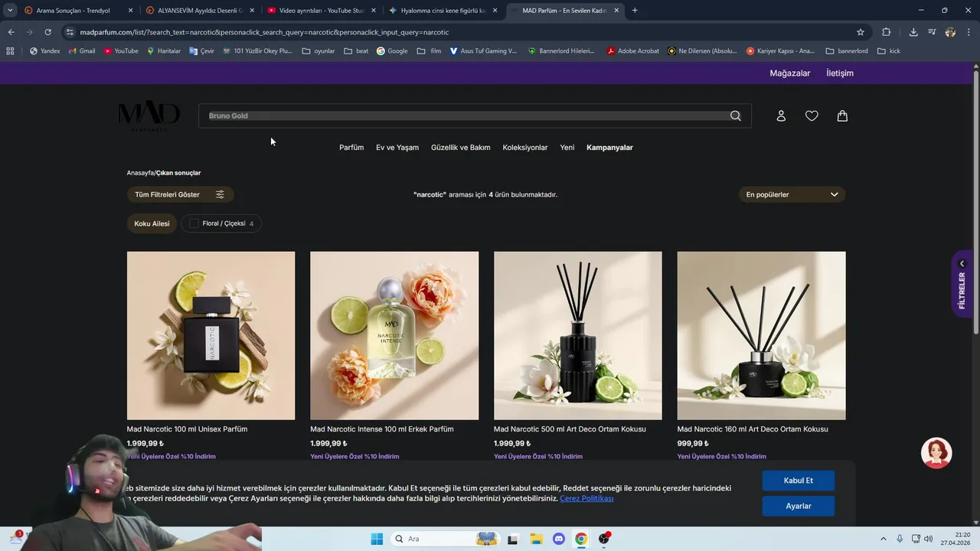Viewport: 980px width, 551px height.
Task: Open Narcotic 500 ml Art Deco image
Action: tap(578, 335)
